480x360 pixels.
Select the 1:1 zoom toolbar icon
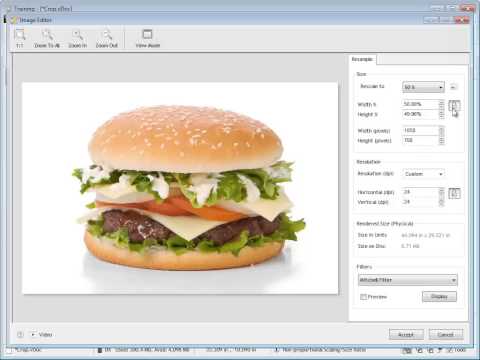click(x=20, y=39)
